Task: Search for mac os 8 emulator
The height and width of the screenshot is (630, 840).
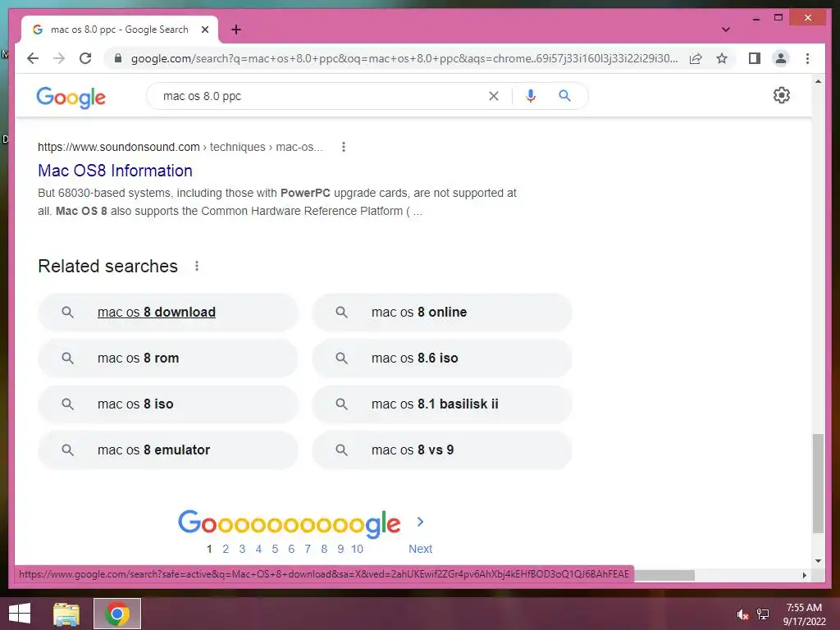Action: point(167,450)
